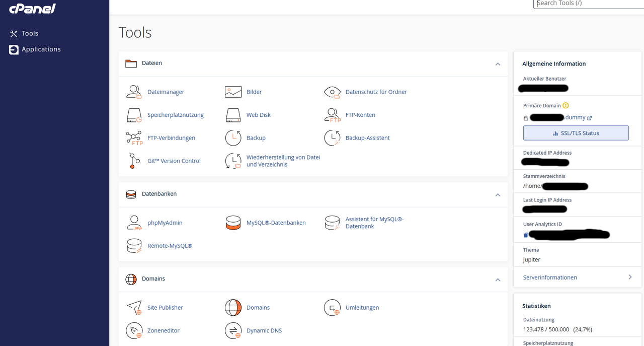
Task: Click the Dynamic DNS icon
Action: (233, 330)
